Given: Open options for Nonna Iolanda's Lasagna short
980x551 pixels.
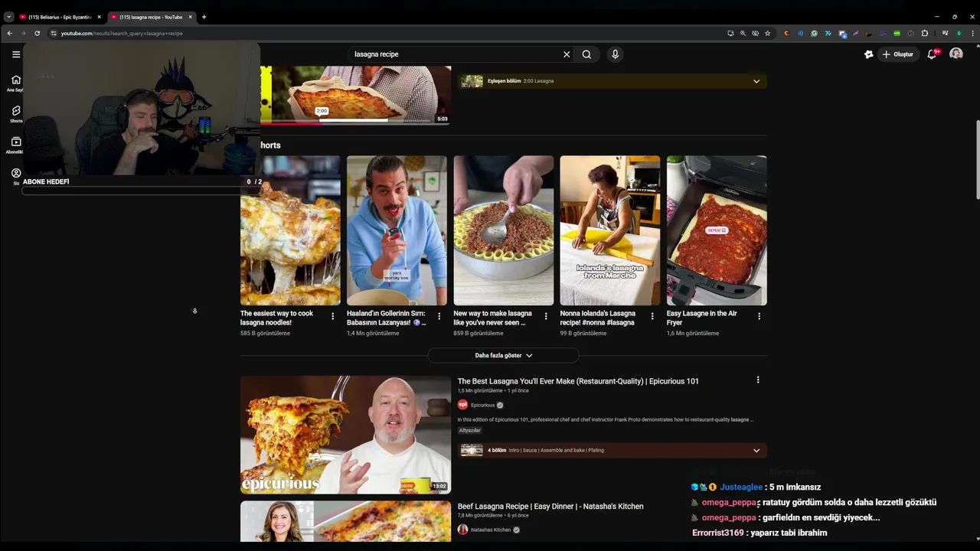Looking at the screenshot, I should coord(652,316).
